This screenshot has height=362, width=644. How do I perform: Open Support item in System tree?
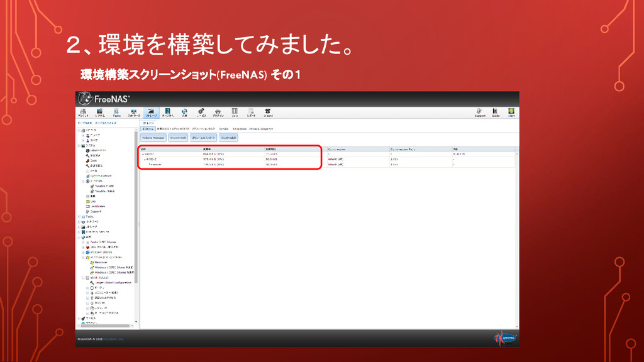click(x=93, y=211)
